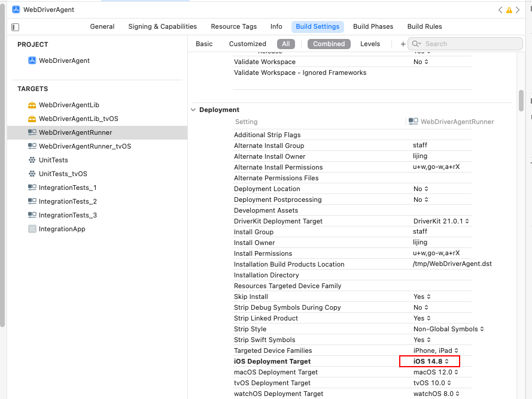The height and width of the screenshot is (399, 532).
Task: Click /tmp/WebDriverAgent.dst location value
Action: 452,264
